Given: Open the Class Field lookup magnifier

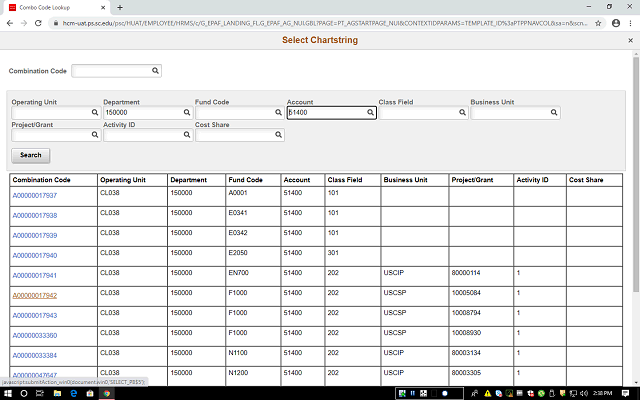Looking at the screenshot, I should tap(462, 112).
